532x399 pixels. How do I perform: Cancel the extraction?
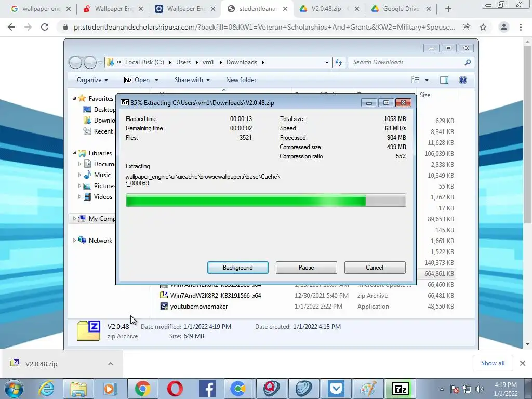[375, 268]
